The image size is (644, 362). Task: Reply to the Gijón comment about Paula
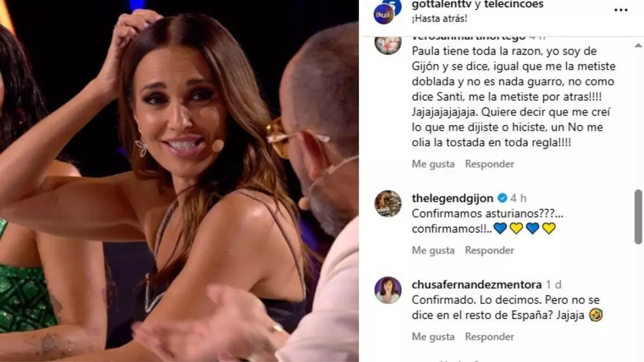[489, 164]
